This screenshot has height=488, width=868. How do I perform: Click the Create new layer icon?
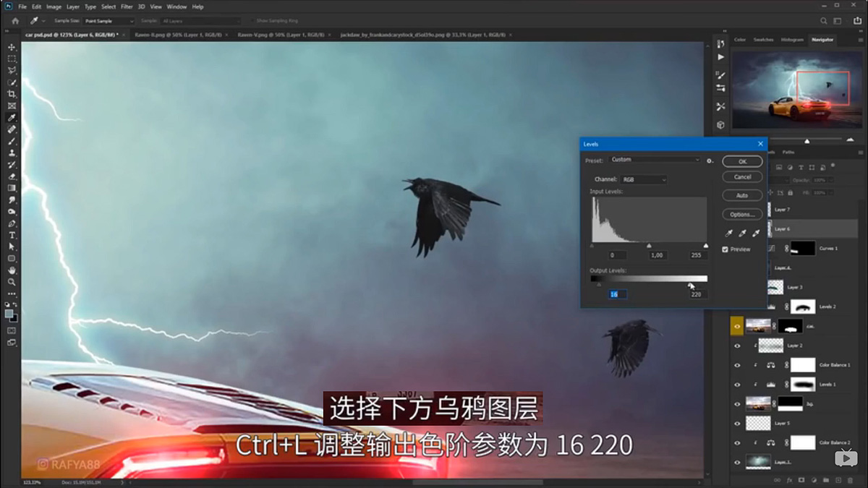tap(837, 479)
